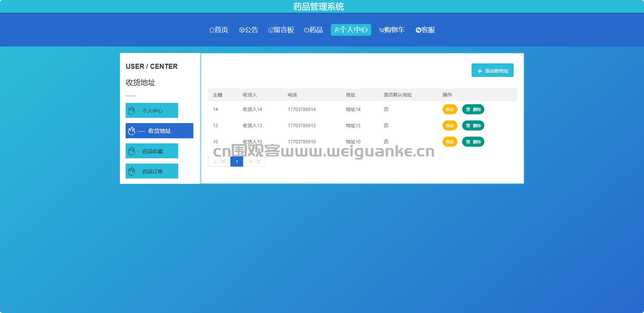Image resolution: width=644 pixels, height=313 pixels.
Task: Select 收货地址 in the sidebar
Action: click(159, 131)
